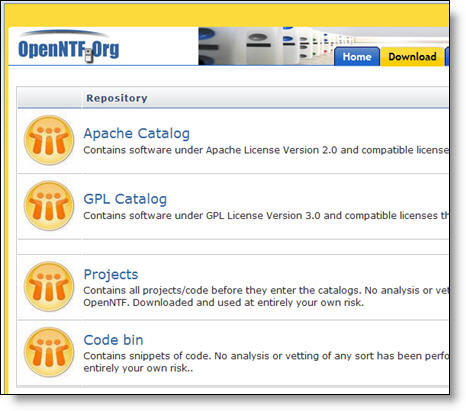466x411 pixels.
Task: Open the Apache Catalog link
Action: click(x=137, y=133)
